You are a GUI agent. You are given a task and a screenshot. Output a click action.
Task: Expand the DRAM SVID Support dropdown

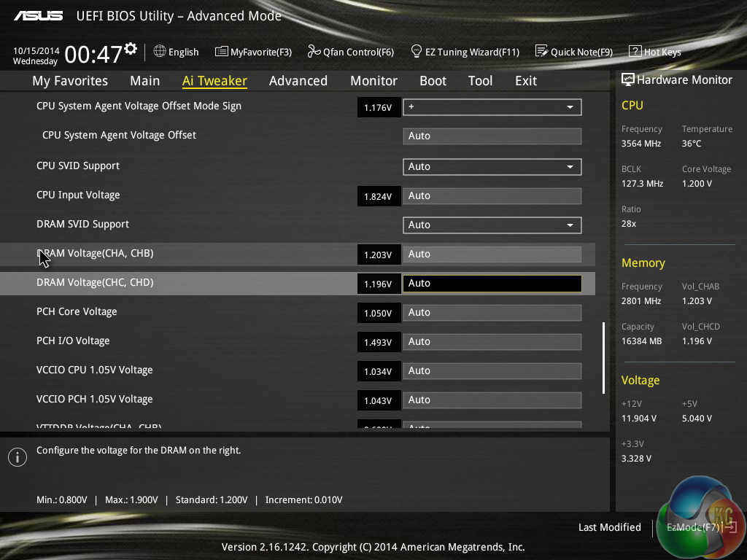tap(492, 225)
